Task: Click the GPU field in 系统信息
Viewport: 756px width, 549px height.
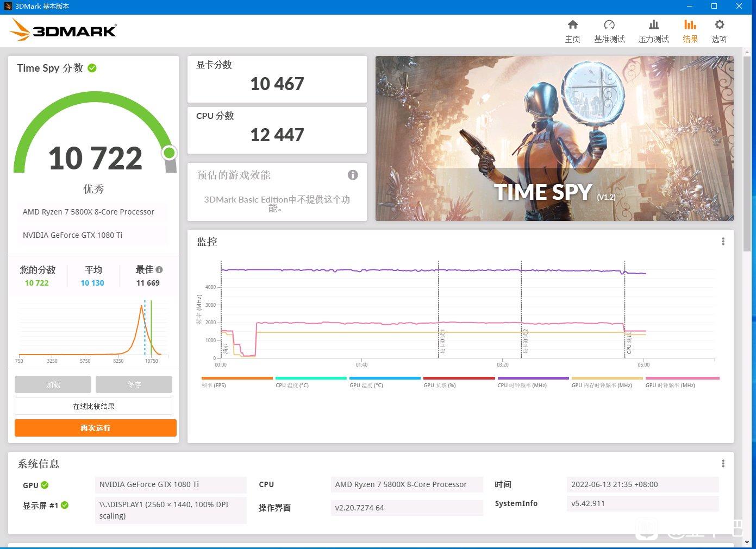Action: [x=171, y=484]
